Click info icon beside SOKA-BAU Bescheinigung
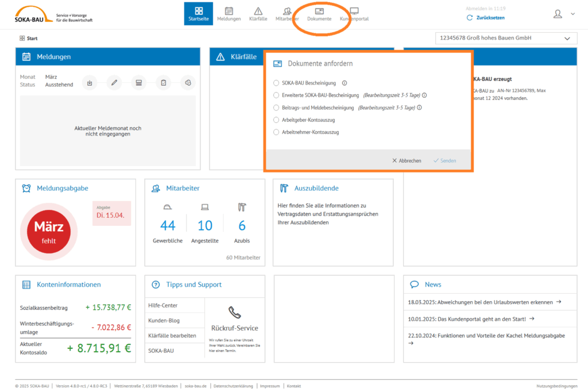The width and height of the screenshot is (588, 392). tap(344, 83)
